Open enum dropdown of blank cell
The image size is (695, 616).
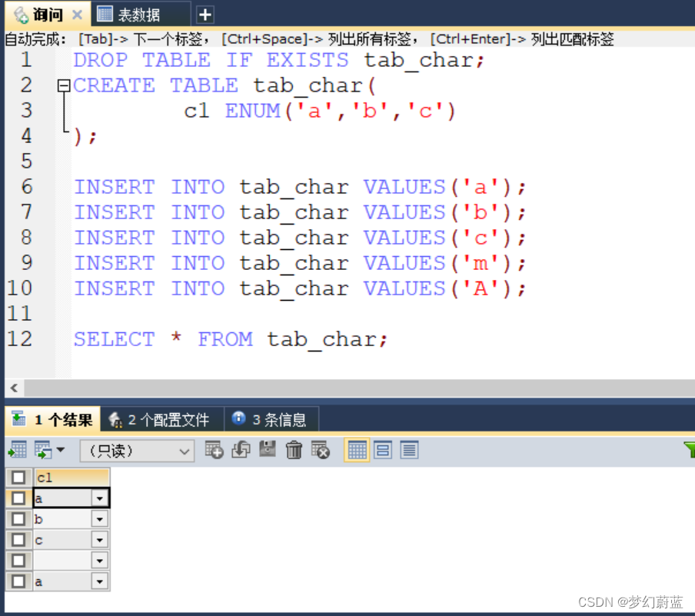click(100, 561)
